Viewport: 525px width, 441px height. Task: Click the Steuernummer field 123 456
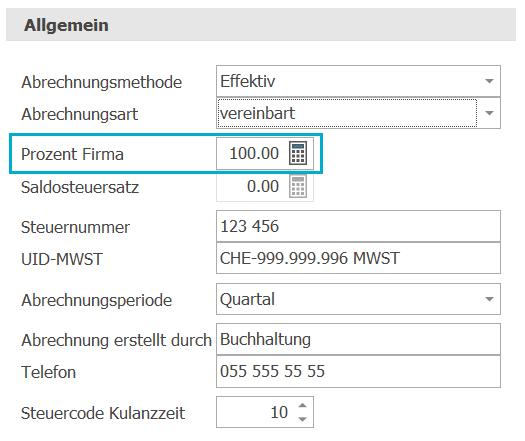click(358, 226)
